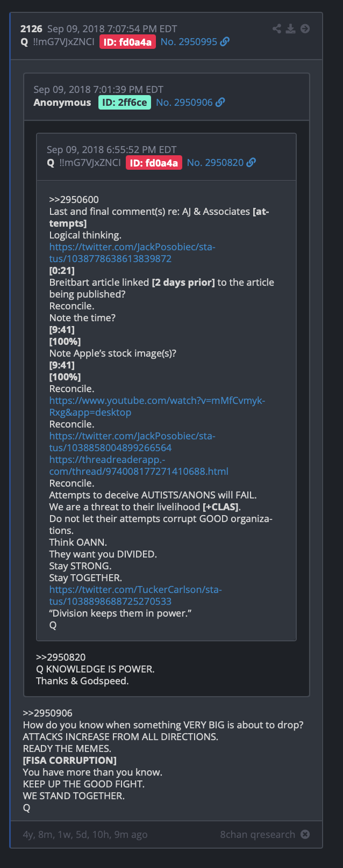Image resolution: width=343 pixels, height=868 pixels.
Task: Click the red ID: fd0a4a badge in the top header
Action: coord(127,42)
